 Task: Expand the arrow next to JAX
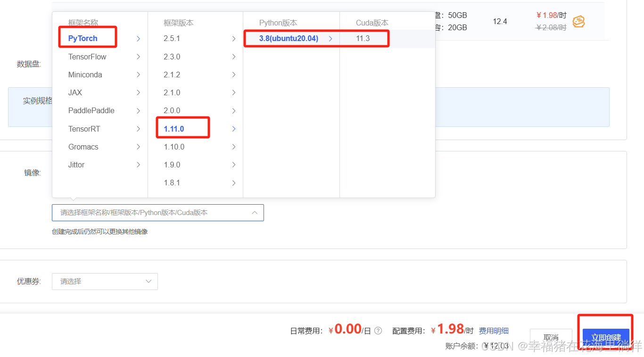tap(138, 92)
